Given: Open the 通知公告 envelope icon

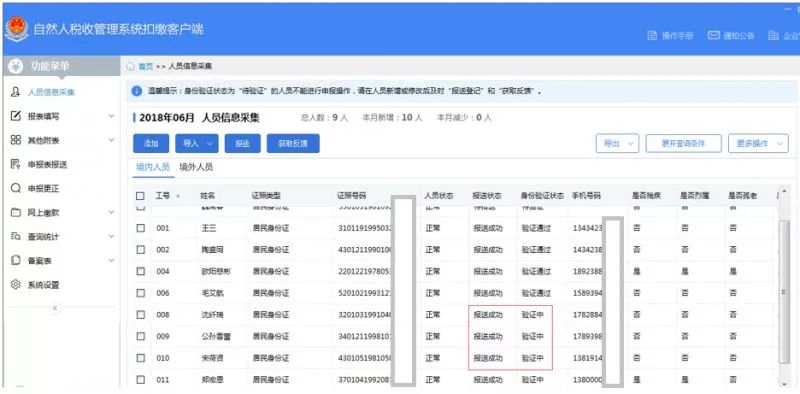Looking at the screenshot, I should click(713, 35).
